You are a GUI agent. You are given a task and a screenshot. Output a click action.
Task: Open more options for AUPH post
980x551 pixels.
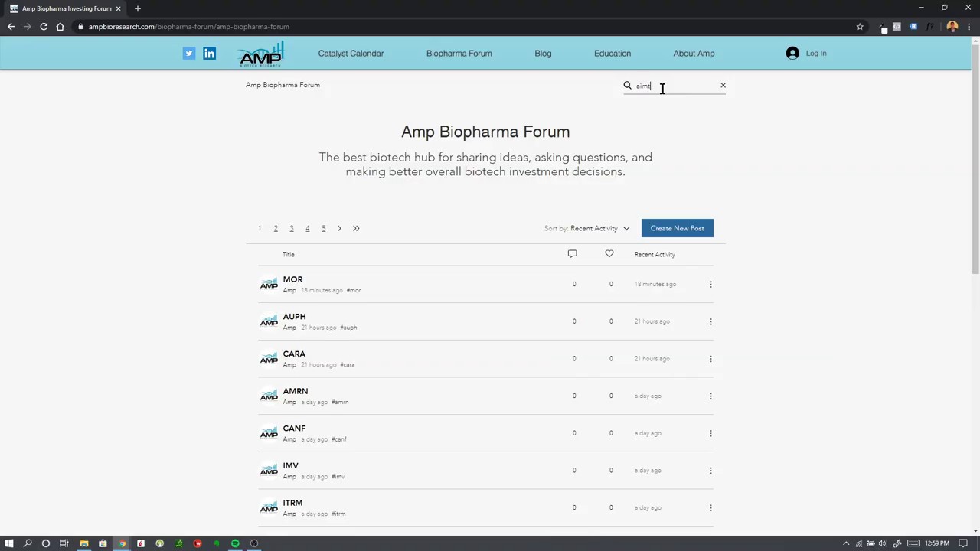click(710, 321)
